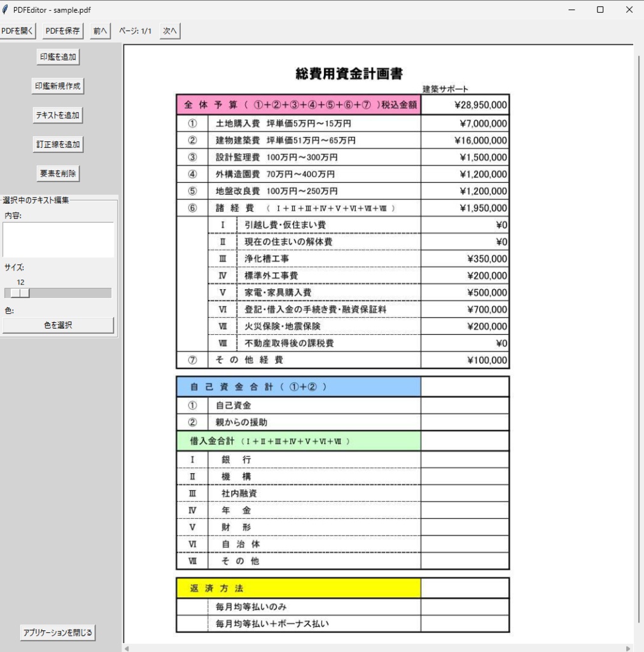Click PDFを開く to open a PDF file
This screenshot has width=644, height=652.
(17, 30)
